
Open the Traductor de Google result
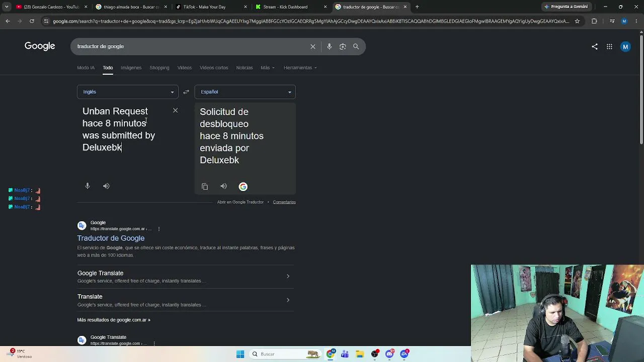tap(111, 238)
